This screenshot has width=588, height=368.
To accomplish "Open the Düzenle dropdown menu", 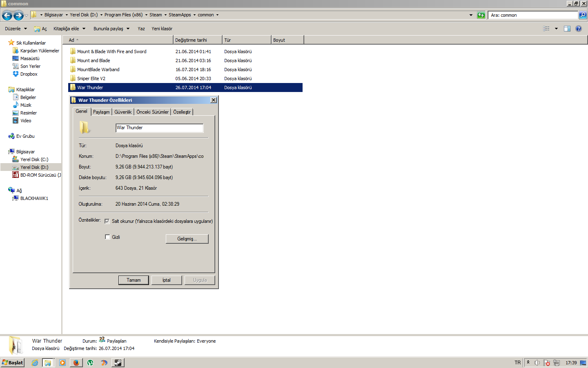I will (x=16, y=29).
